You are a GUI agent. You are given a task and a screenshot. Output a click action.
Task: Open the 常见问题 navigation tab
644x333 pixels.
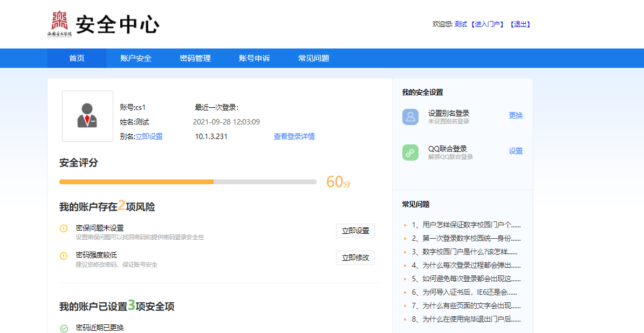coord(314,58)
